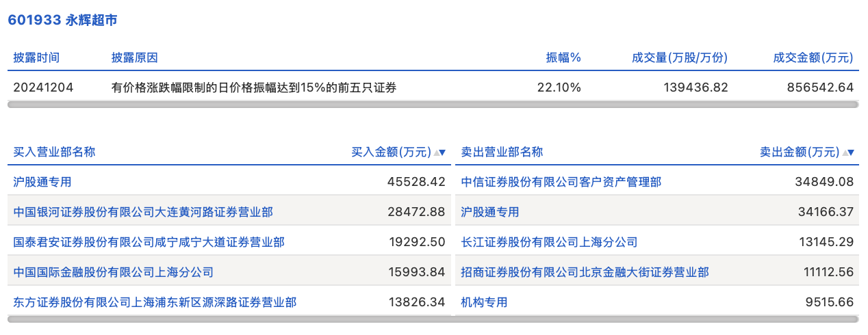Click scrollbar beneath the buy-side table
The image size is (868, 335).
(x=229, y=319)
